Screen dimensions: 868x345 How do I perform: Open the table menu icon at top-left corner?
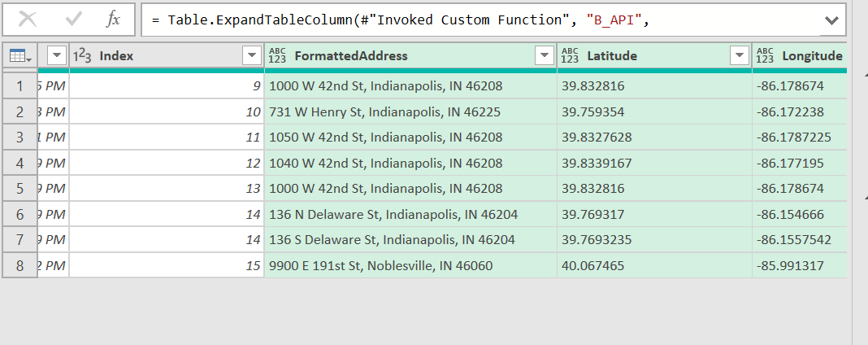pyautogui.click(x=20, y=55)
